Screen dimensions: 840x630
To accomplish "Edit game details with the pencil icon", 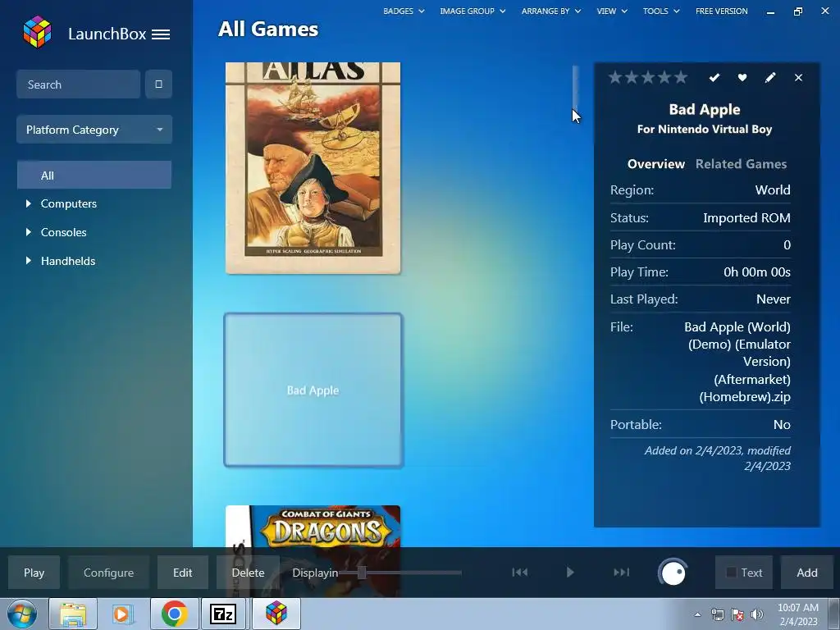I will [769, 78].
